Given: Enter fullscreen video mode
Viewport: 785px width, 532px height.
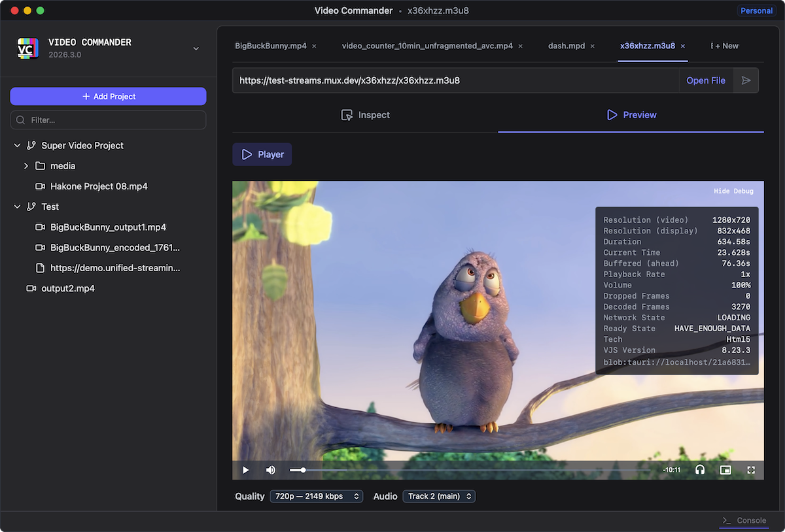Looking at the screenshot, I should 751,470.
